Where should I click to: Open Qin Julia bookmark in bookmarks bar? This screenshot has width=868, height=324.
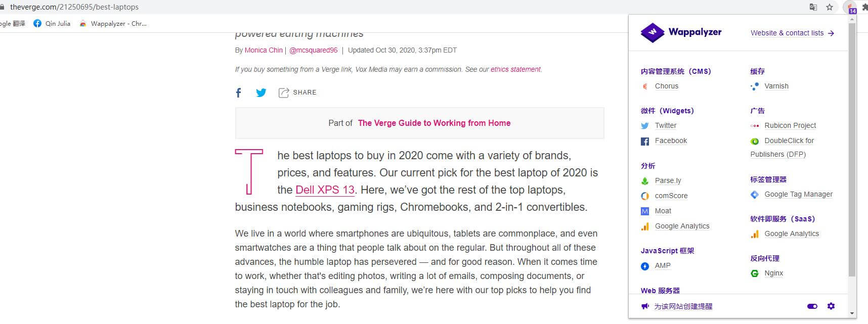tap(52, 23)
